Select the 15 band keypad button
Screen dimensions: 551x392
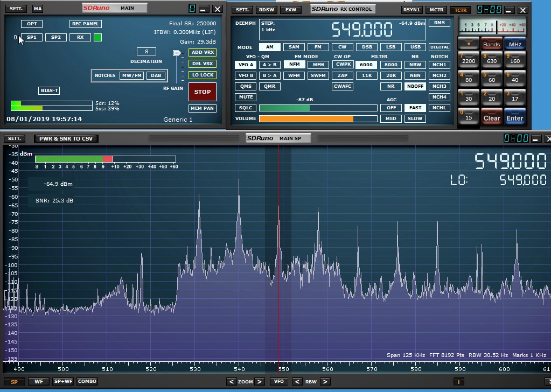point(469,117)
